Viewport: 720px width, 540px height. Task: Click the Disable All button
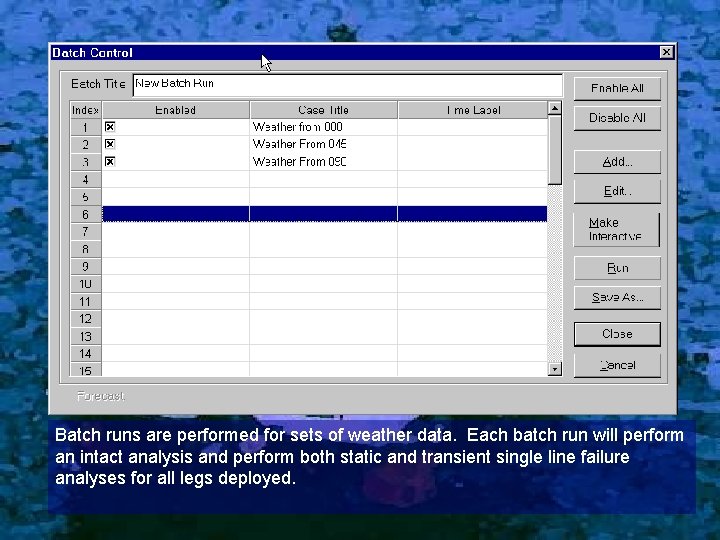617,118
